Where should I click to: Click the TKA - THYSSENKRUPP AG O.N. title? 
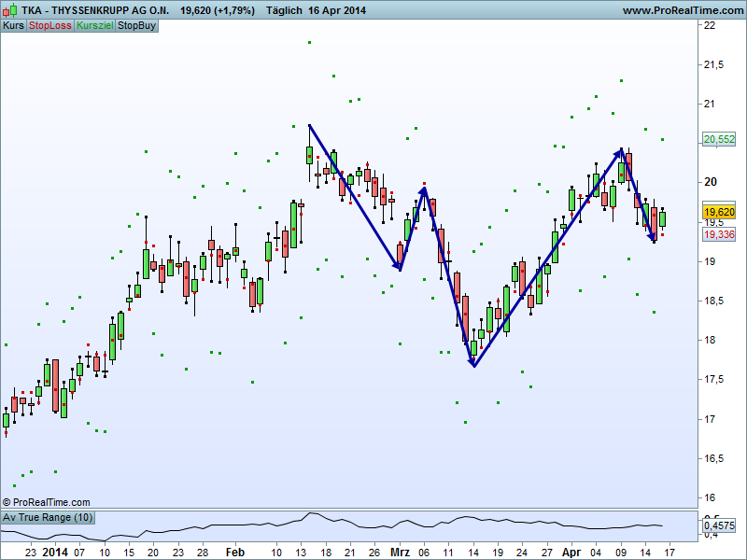coord(95,10)
